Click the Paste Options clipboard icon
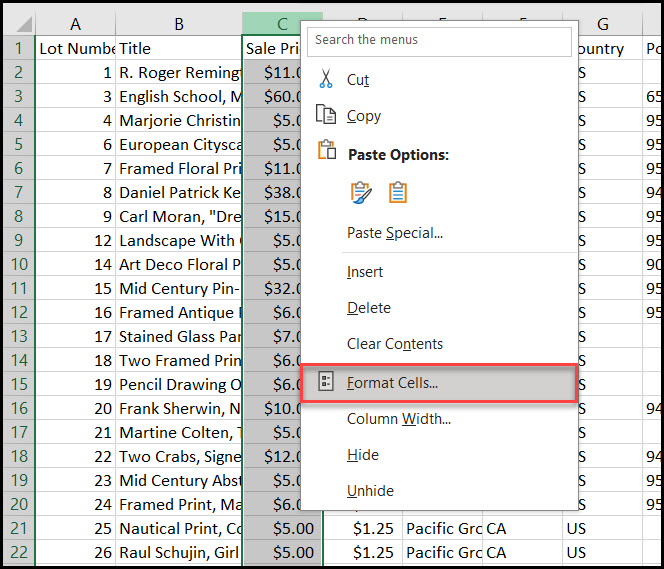The image size is (664, 569). pyautogui.click(x=326, y=152)
